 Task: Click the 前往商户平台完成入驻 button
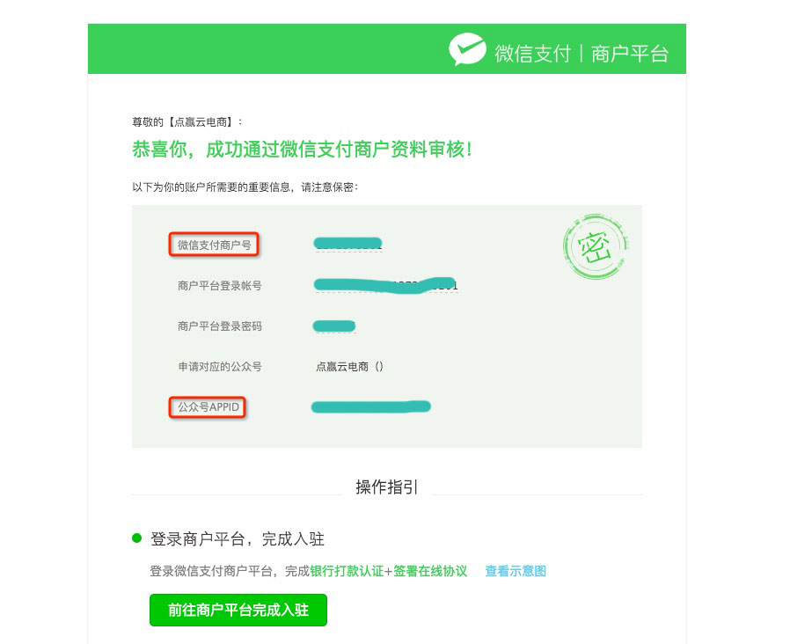[x=238, y=610]
